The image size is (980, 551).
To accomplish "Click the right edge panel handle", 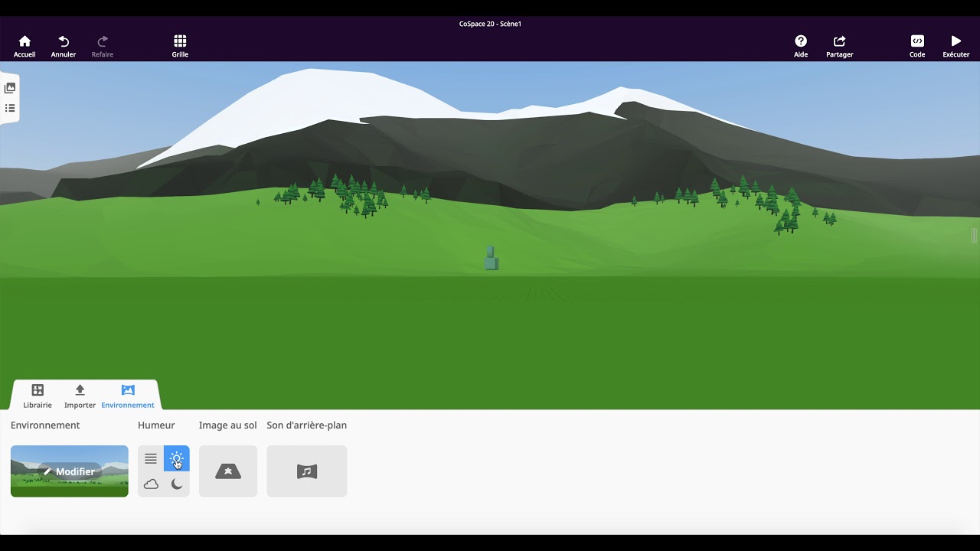I will (974, 236).
